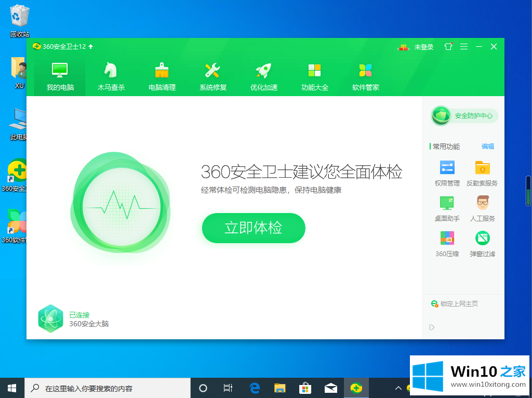Open Task View on taskbar
532x398 pixels.
[x=228, y=388]
